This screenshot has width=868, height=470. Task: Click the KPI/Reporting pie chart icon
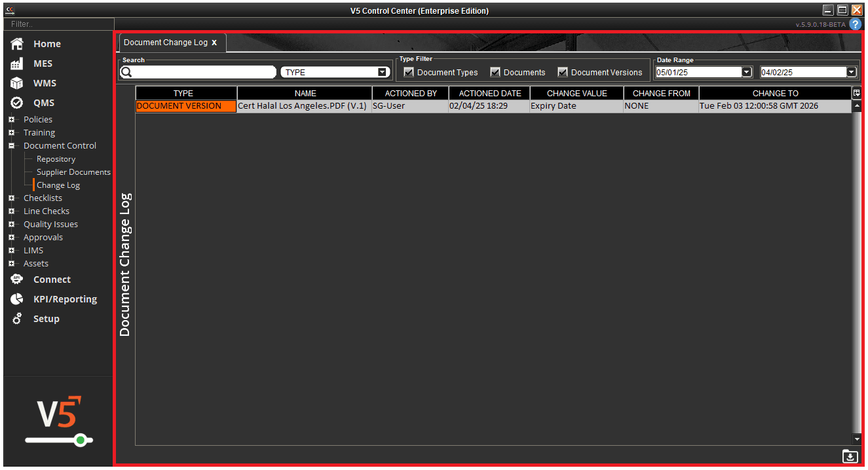click(18, 299)
